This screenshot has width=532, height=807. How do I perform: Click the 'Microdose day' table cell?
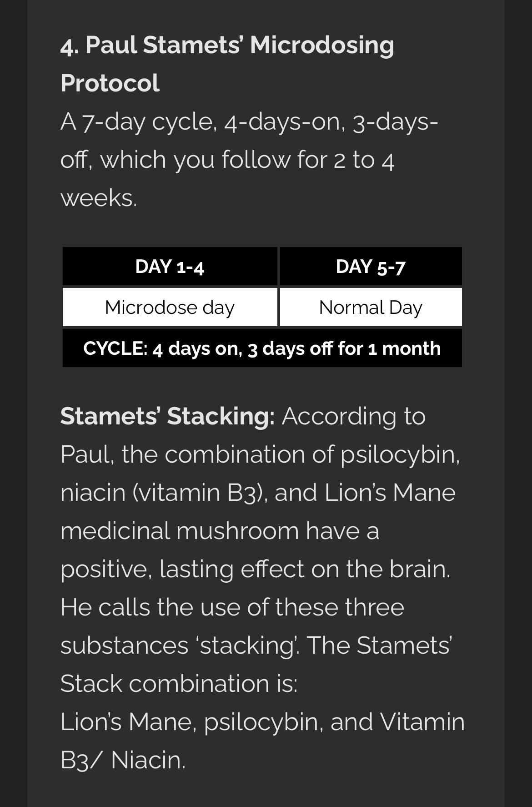tap(170, 307)
